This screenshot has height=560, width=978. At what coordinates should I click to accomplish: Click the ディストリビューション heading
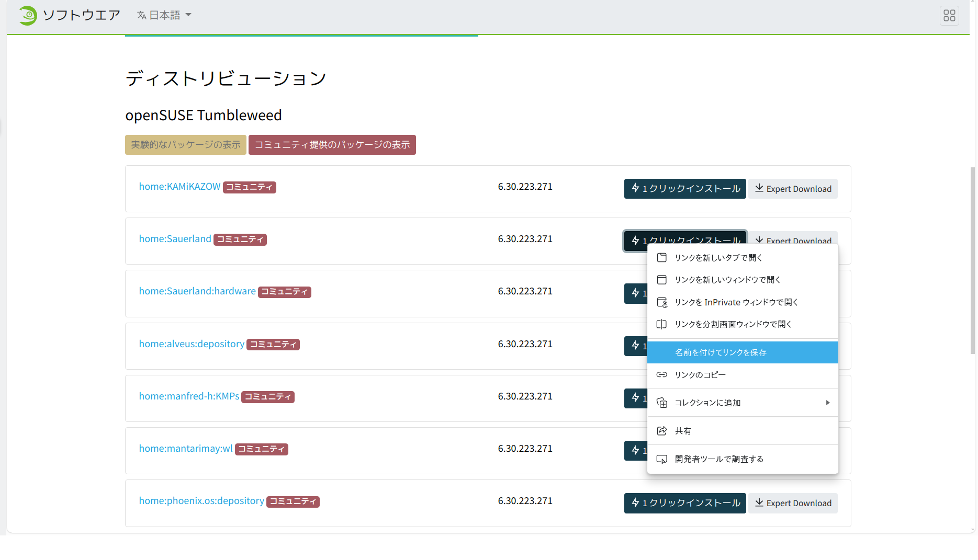coord(226,78)
